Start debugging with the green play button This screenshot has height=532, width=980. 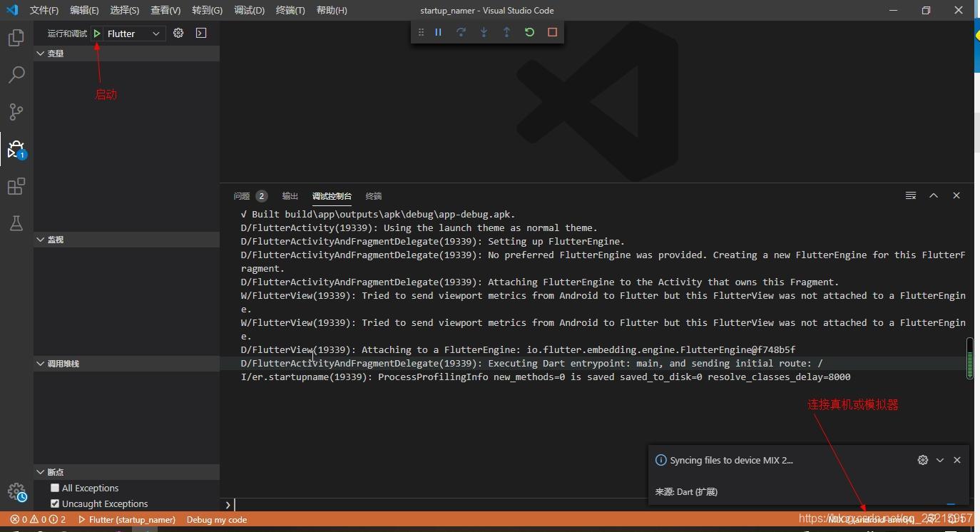click(97, 34)
